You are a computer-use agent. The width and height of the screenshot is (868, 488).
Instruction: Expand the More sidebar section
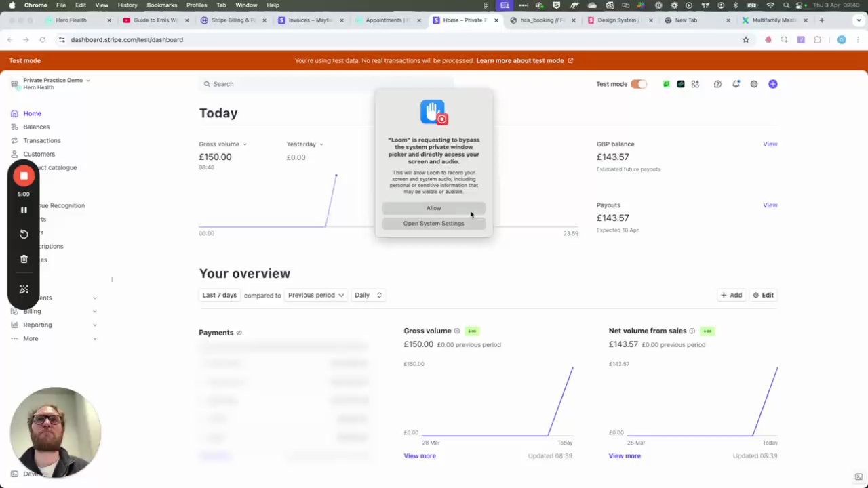(x=54, y=338)
